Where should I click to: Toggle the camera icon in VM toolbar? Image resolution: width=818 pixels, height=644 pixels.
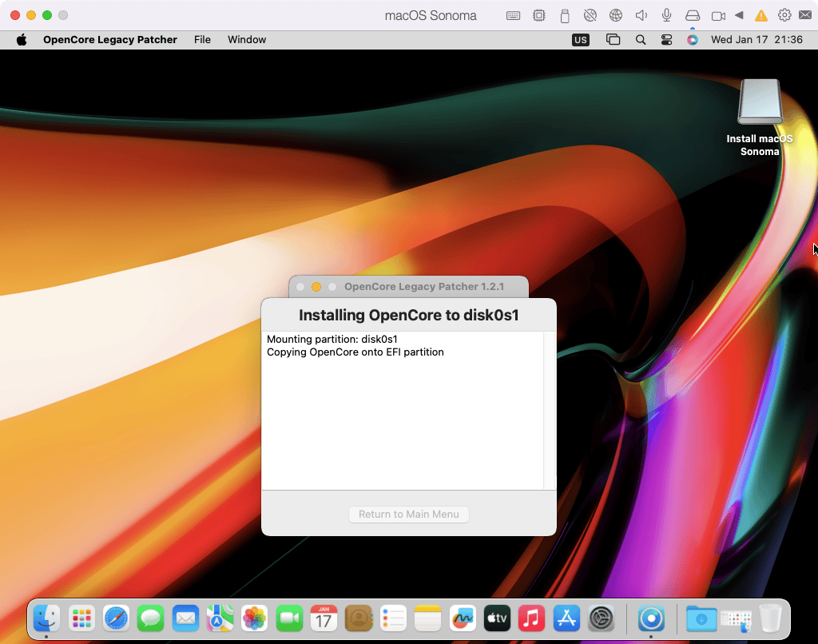(x=718, y=15)
